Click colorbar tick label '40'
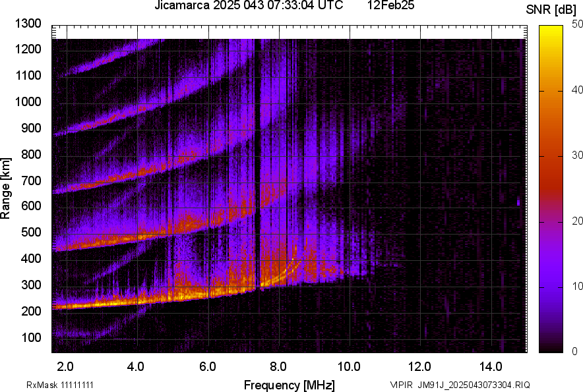Screen dimensions: 583x392 point(577,90)
